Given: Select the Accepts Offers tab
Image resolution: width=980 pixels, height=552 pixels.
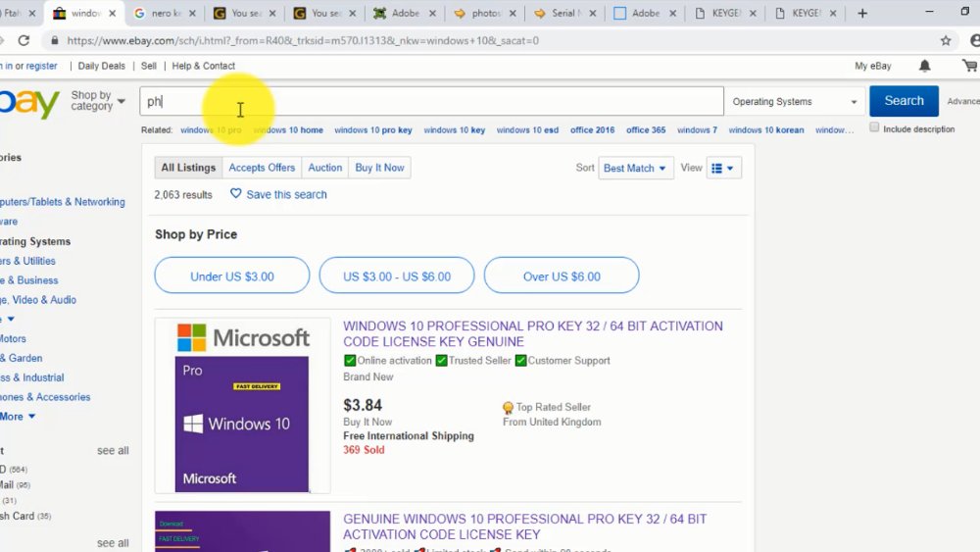Looking at the screenshot, I should click(x=262, y=168).
